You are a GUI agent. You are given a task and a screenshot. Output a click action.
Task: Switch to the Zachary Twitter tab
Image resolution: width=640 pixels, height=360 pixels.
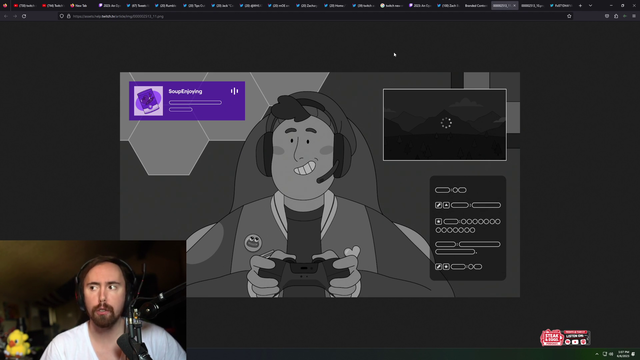[x=307, y=6]
